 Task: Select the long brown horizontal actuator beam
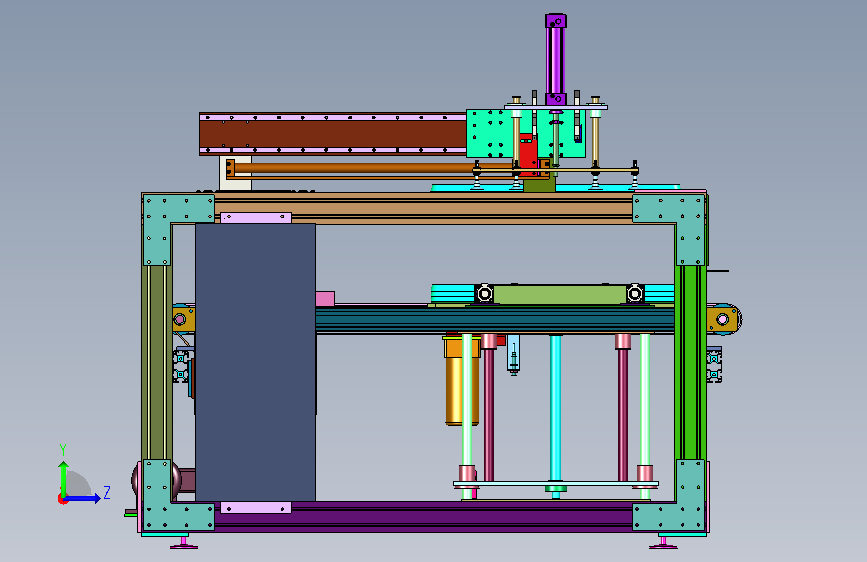point(333,134)
